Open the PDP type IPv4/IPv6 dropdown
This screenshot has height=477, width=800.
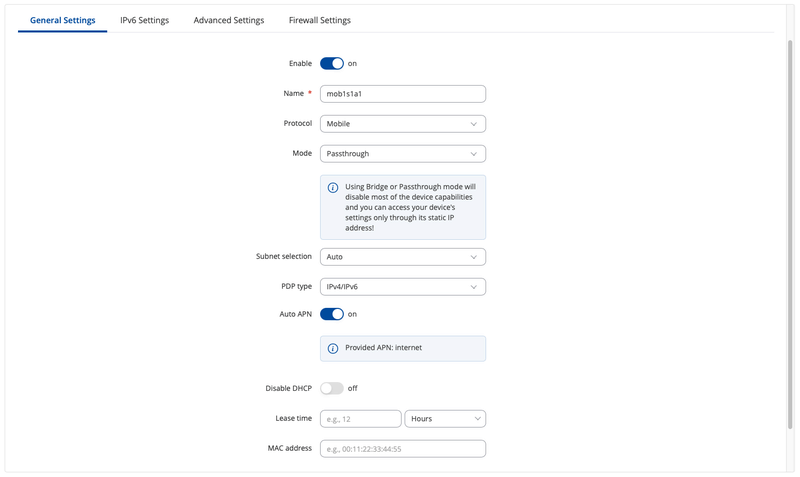(402, 287)
